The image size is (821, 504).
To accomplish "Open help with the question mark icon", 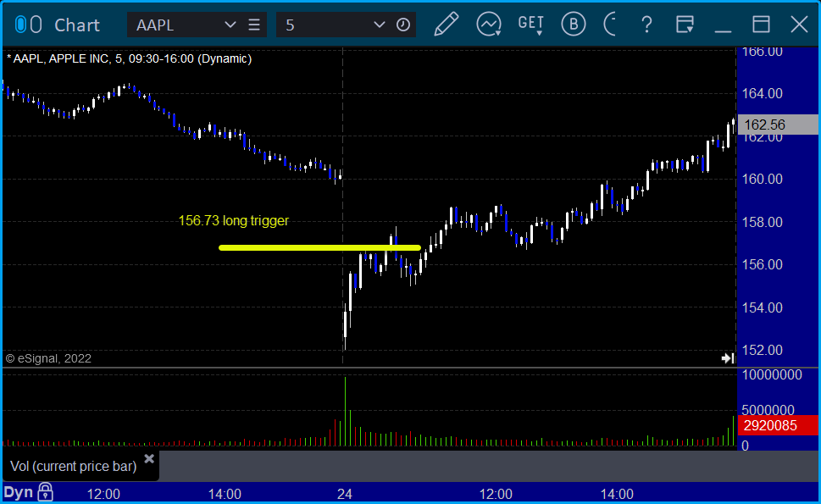I will [x=646, y=25].
